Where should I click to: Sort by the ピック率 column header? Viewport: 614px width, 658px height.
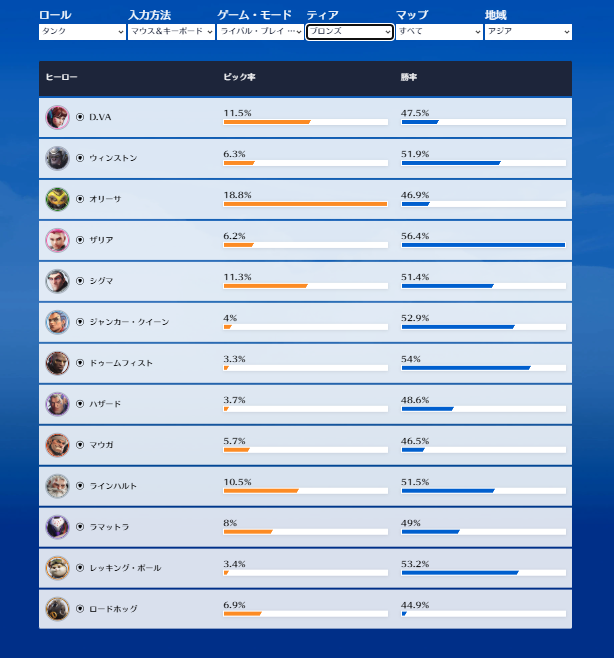tap(238, 77)
